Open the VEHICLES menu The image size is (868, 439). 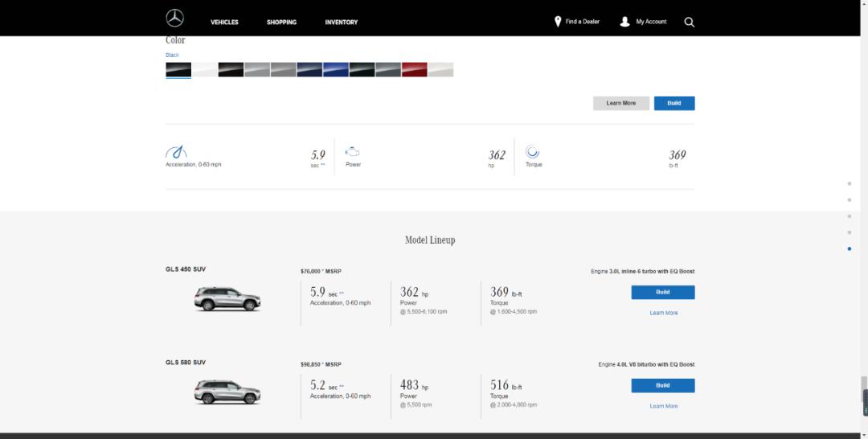pyautogui.click(x=224, y=23)
